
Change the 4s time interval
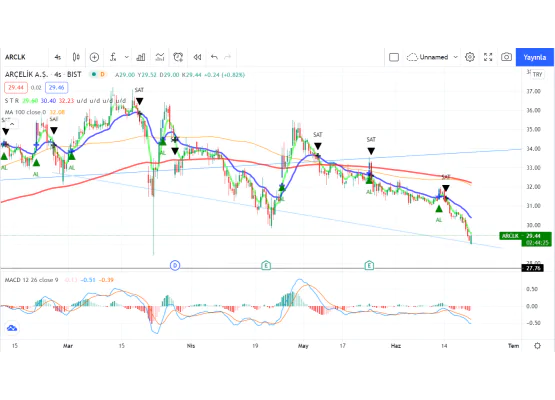click(58, 57)
